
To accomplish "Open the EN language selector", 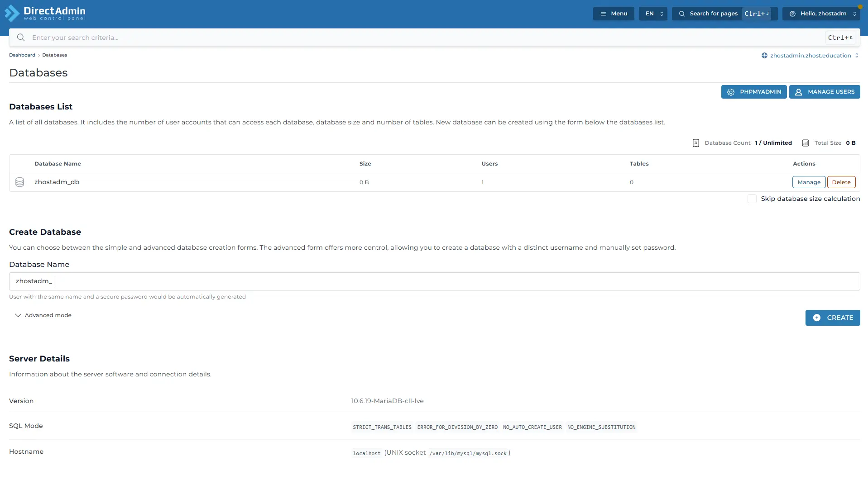I will coord(653,14).
